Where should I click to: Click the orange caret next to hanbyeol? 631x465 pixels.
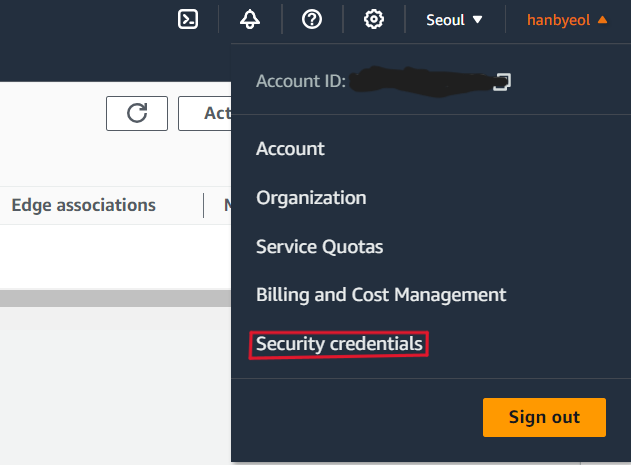602,20
